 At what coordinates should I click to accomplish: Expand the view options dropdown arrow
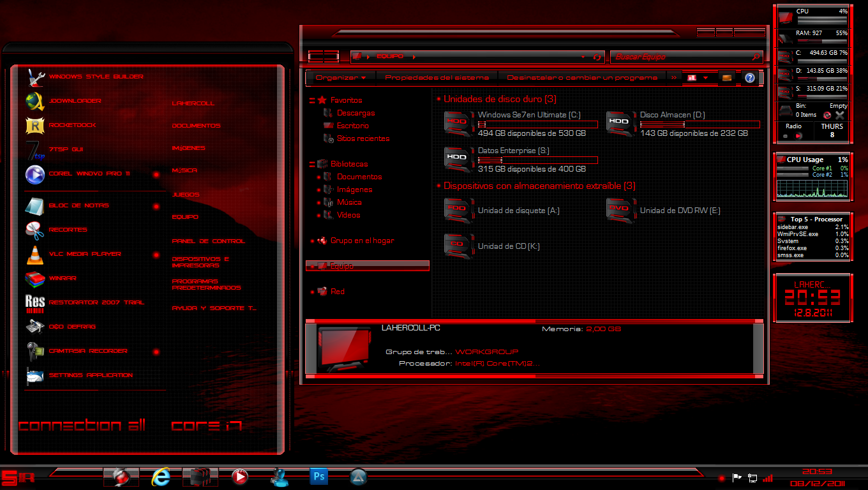[x=705, y=78]
